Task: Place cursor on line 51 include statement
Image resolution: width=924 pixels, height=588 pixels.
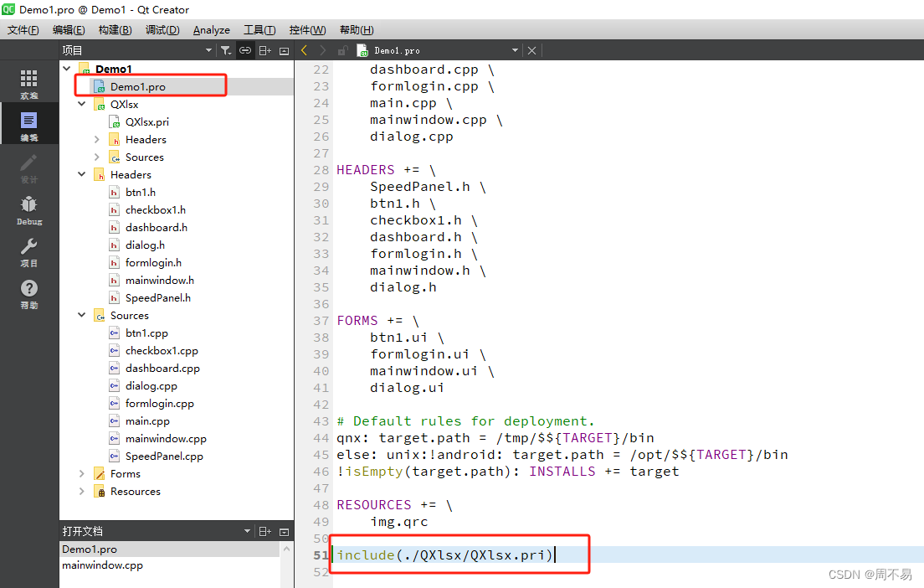Action: 445,555
